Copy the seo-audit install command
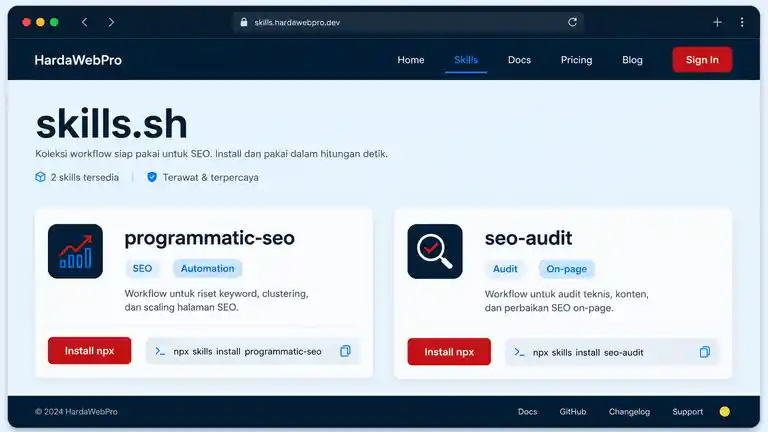Viewport: 768px width, 432px height. tap(705, 352)
